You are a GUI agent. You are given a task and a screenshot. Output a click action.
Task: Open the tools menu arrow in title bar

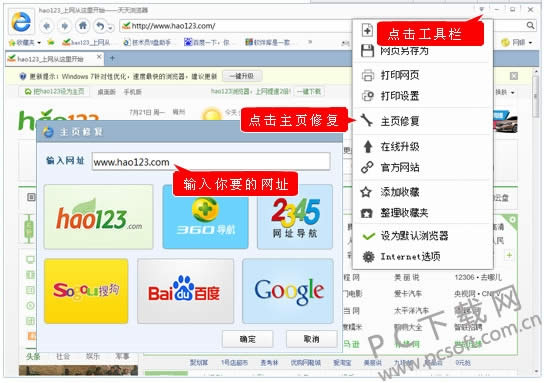[482, 10]
